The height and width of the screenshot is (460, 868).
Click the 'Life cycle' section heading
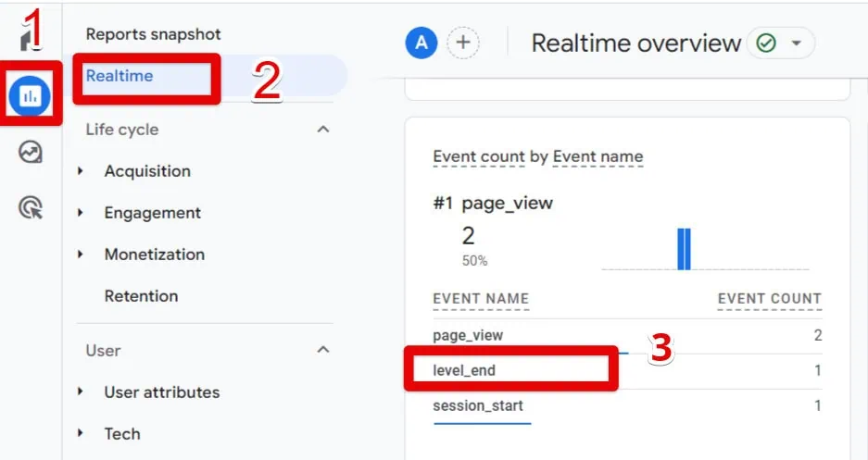click(x=121, y=130)
